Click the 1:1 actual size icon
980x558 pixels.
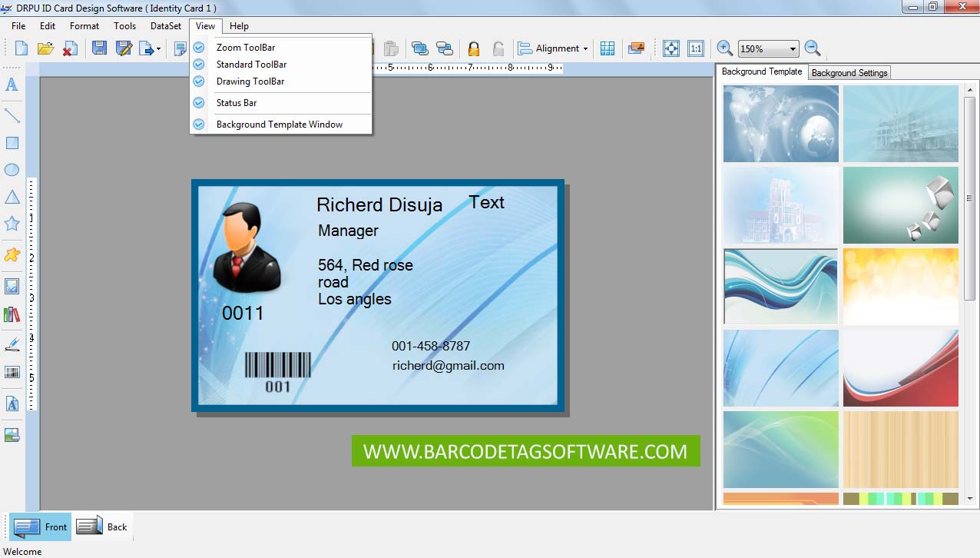coord(696,48)
